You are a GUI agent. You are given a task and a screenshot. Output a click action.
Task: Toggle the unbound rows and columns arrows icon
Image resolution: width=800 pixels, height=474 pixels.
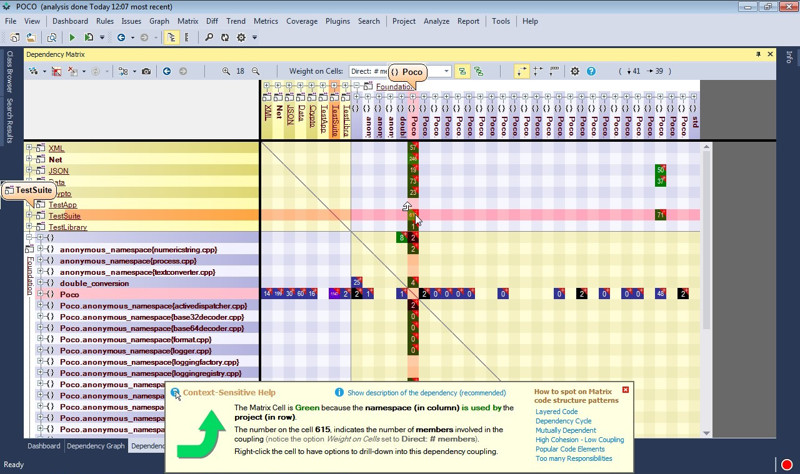click(x=538, y=71)
